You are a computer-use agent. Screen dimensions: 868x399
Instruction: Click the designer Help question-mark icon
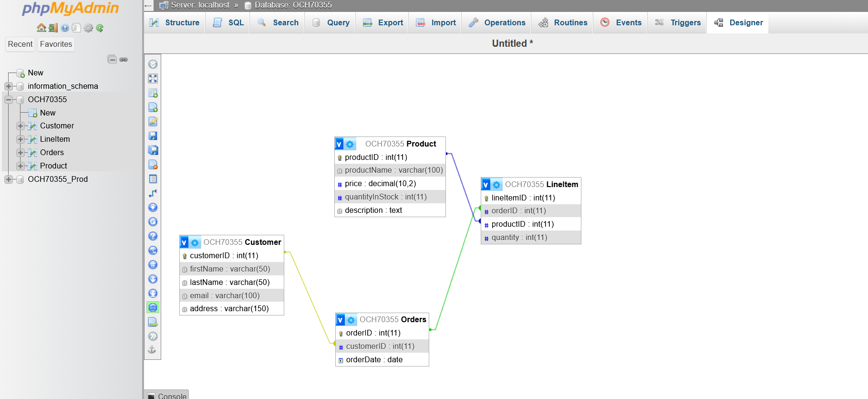153,236
